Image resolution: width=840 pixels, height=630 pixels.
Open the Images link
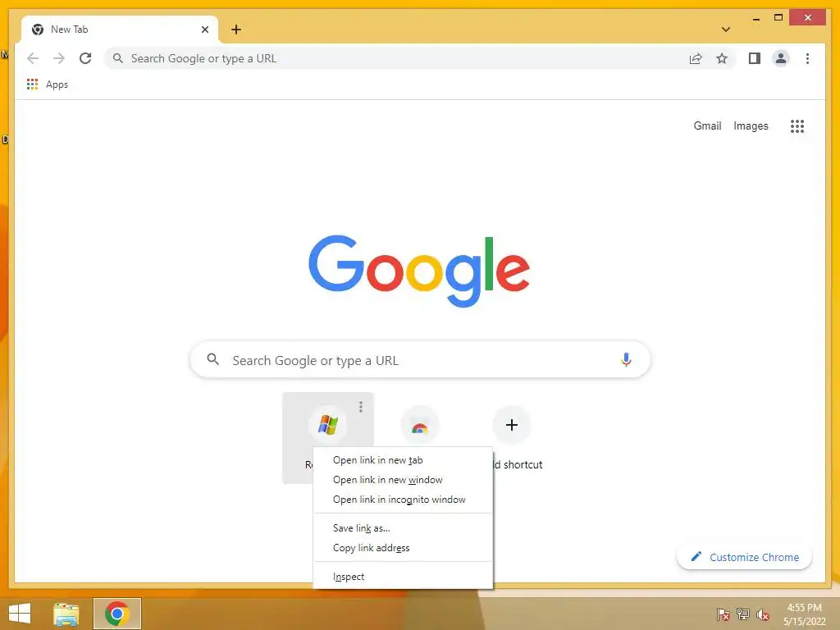[751, 126]
